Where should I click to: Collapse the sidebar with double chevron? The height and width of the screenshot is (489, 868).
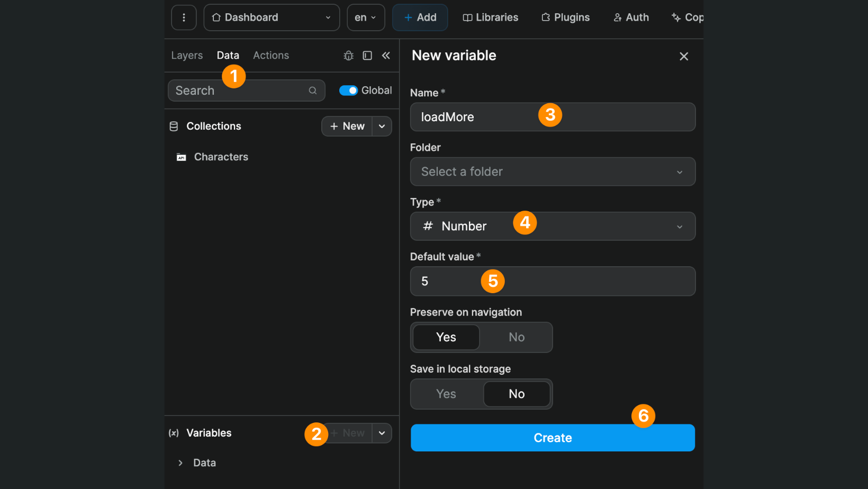[386, 56]
